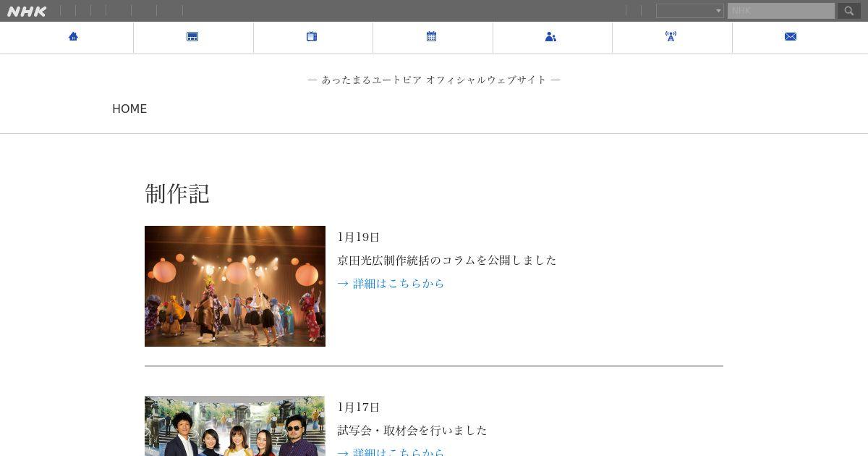Select the 1月19日 date text

point(359,237)
